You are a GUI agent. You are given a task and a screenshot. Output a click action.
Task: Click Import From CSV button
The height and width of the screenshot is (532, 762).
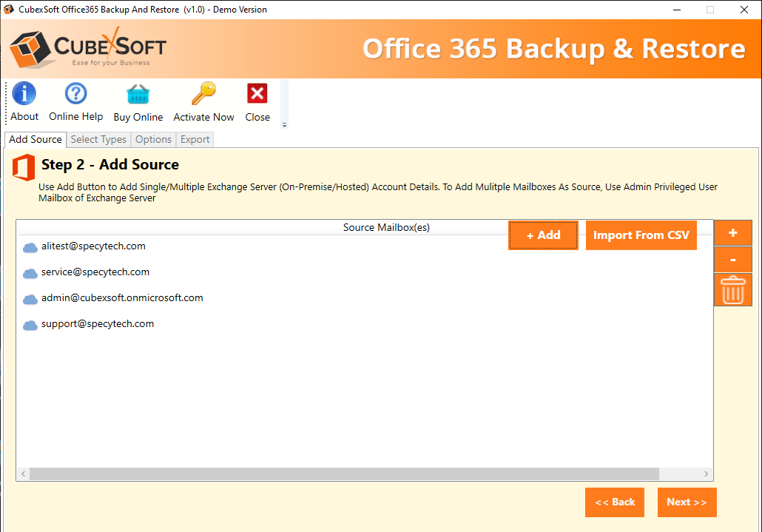(x=641, y=235)
